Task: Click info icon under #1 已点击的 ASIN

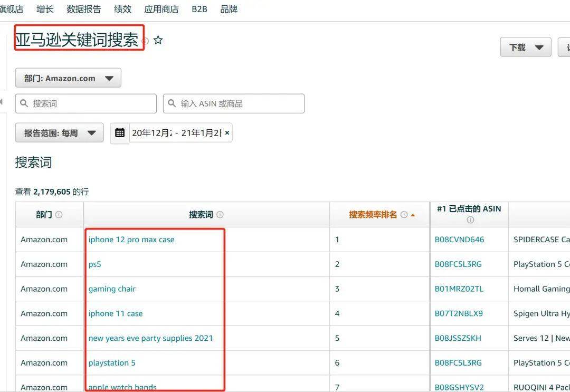Action: 470,220
